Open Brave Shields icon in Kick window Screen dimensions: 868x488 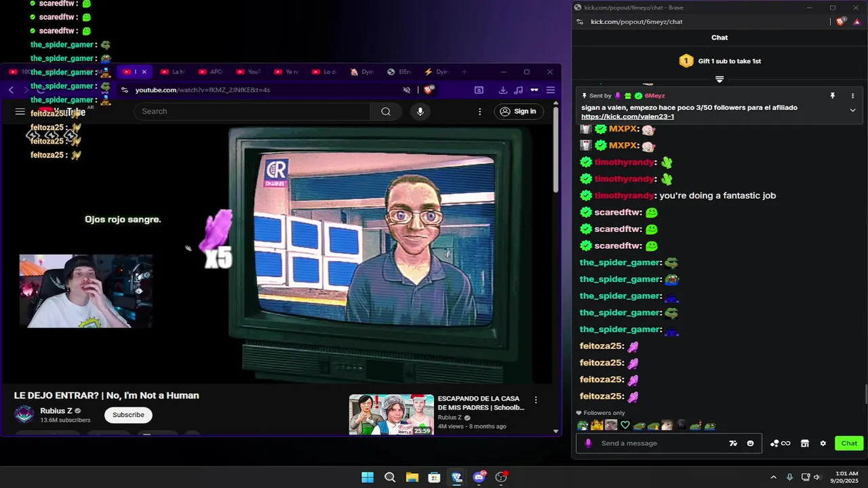click(841, 22)
